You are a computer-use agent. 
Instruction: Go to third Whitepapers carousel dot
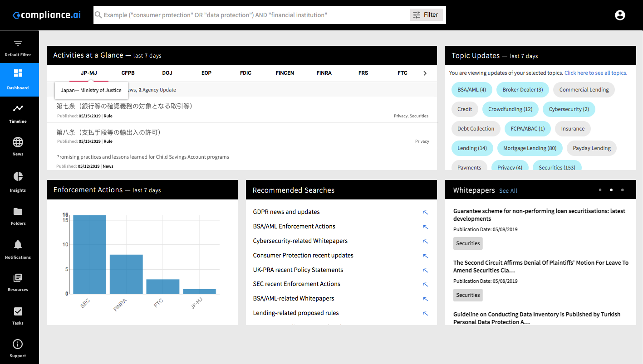[x=623, y=190]
